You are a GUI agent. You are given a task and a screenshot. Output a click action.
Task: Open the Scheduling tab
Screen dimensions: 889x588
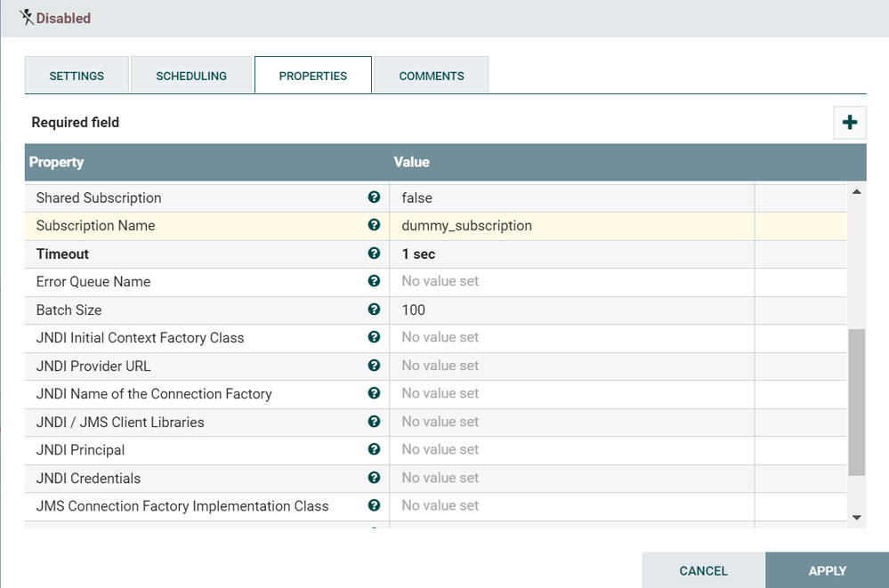click(191, 76)
